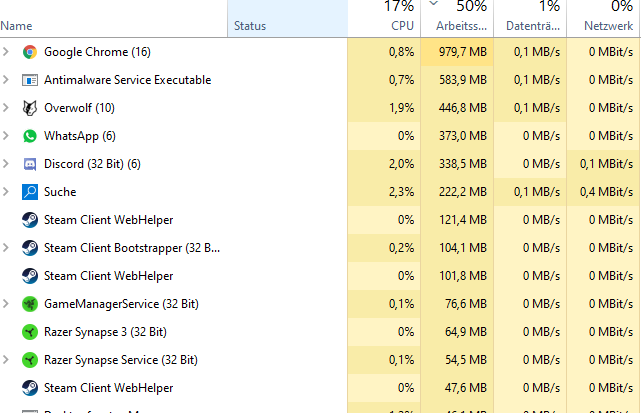Screen dimensions: 641x413
Task: Sort by the Datenträger column header
Action: pos(530,18)
